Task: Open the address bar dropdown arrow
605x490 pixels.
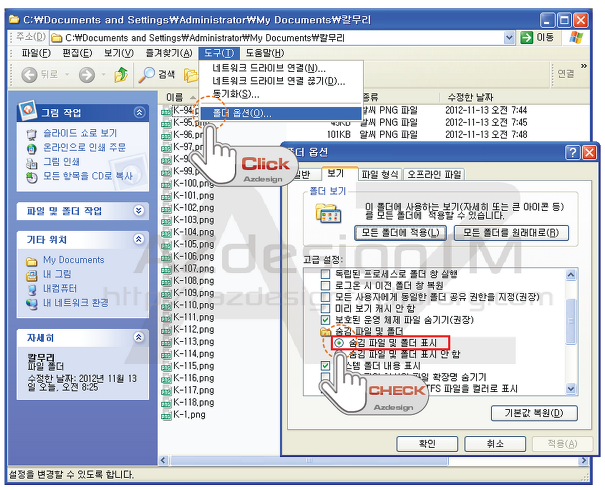Action: [509, 38]
